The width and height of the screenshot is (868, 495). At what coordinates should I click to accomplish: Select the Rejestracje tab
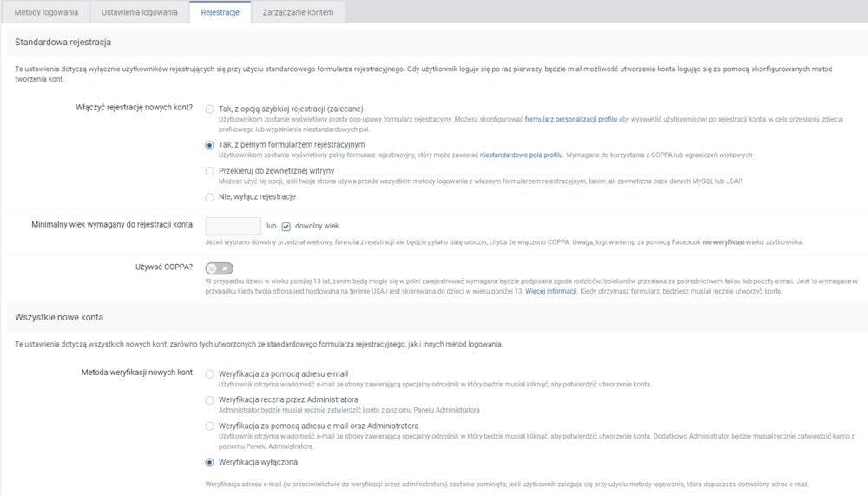click(x=220, y=13)
